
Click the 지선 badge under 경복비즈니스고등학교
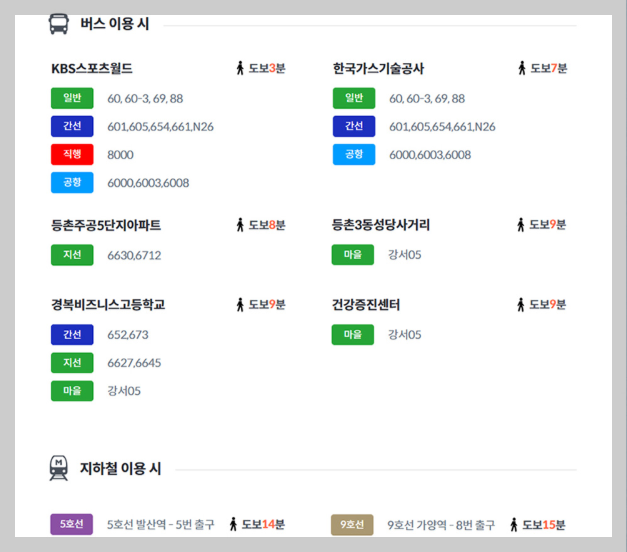coord(72,363)
